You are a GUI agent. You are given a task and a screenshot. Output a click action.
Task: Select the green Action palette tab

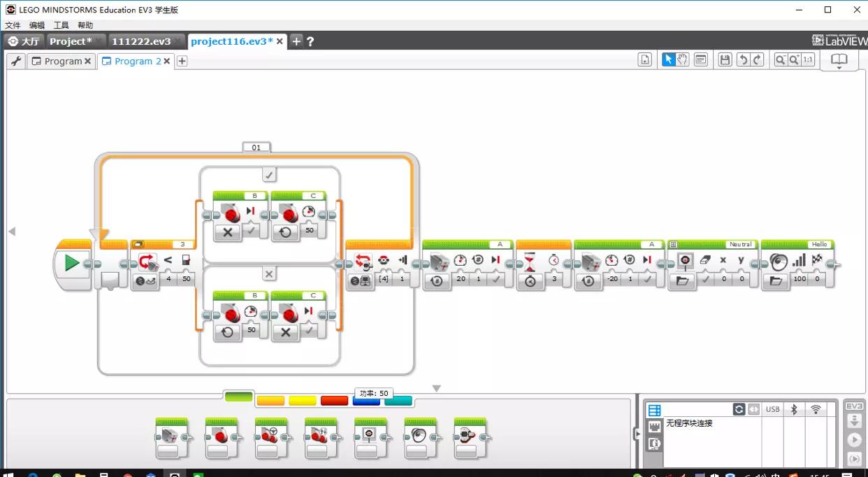[x=238, y=397]
